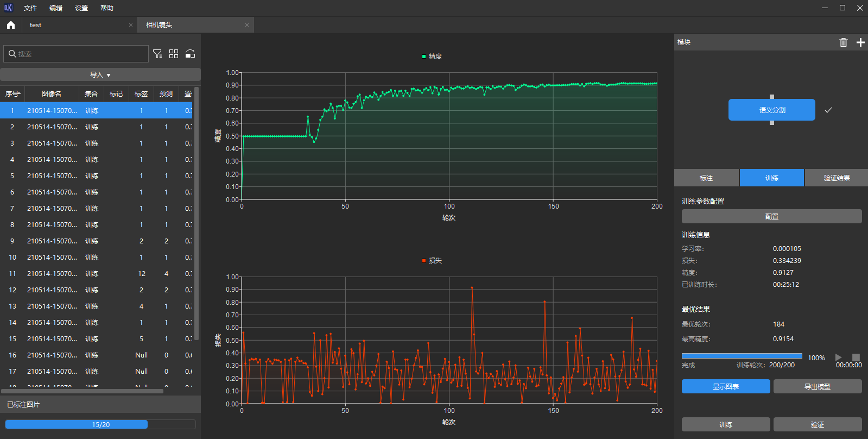
Task: Select image row number 1
Action: (96, 110)
